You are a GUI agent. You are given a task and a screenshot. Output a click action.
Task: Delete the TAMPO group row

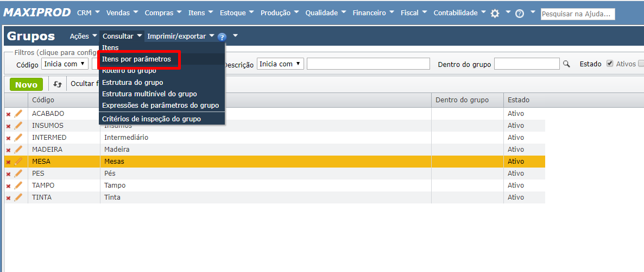click(x=8, y=186)
